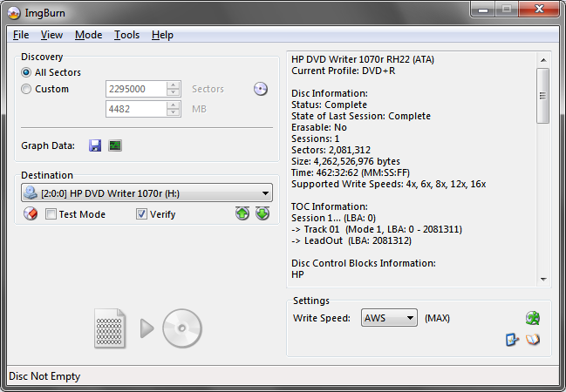Open the Write Speed AWS dropdown

(389, 318)
